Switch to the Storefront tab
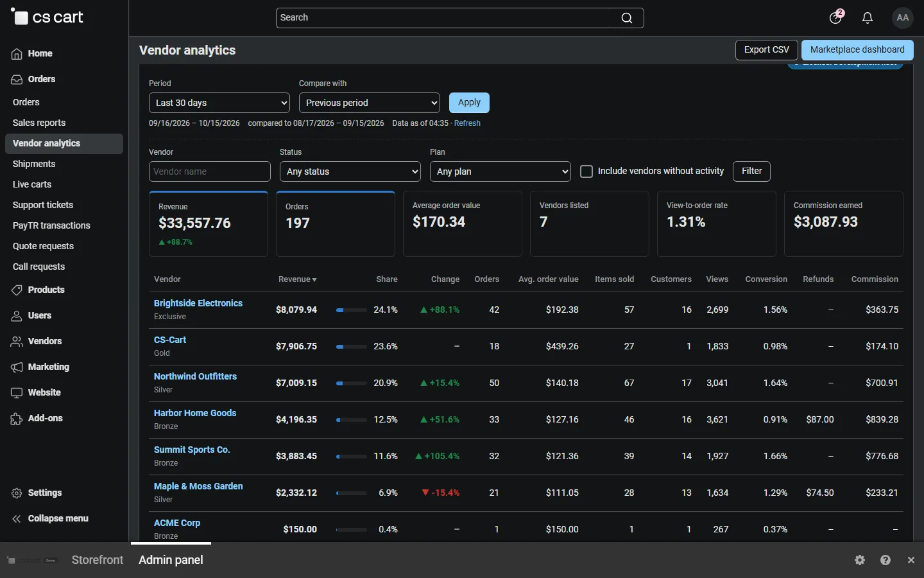 pos(98,560)
